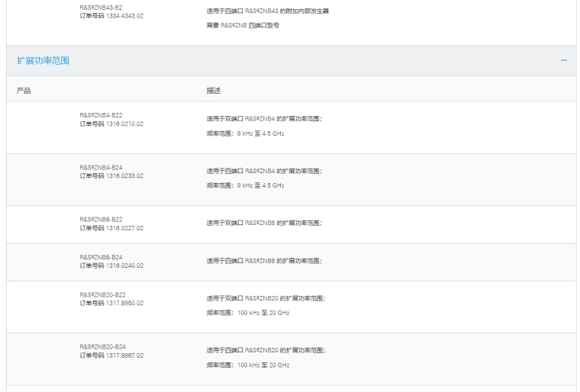The image size is (580, 392).
Task: Click the 产品 column header
Action: click(24, 90)
